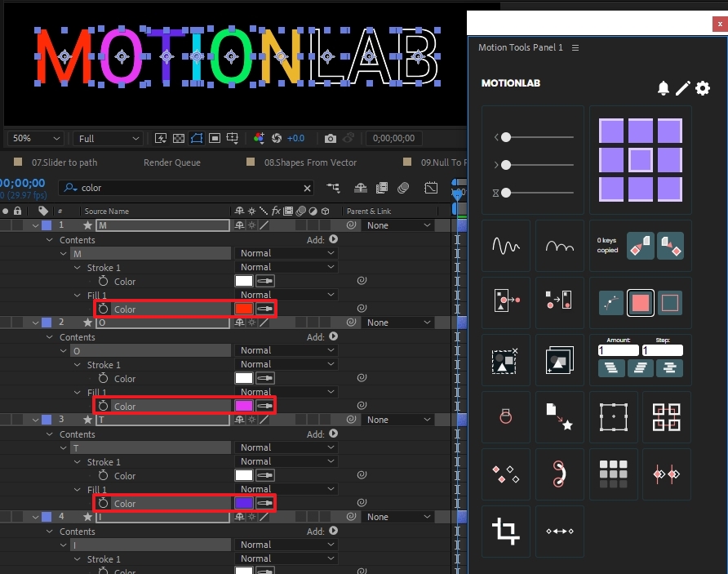
Task: Open Motion Tools notifications bell
Action: tap(663, 87)
